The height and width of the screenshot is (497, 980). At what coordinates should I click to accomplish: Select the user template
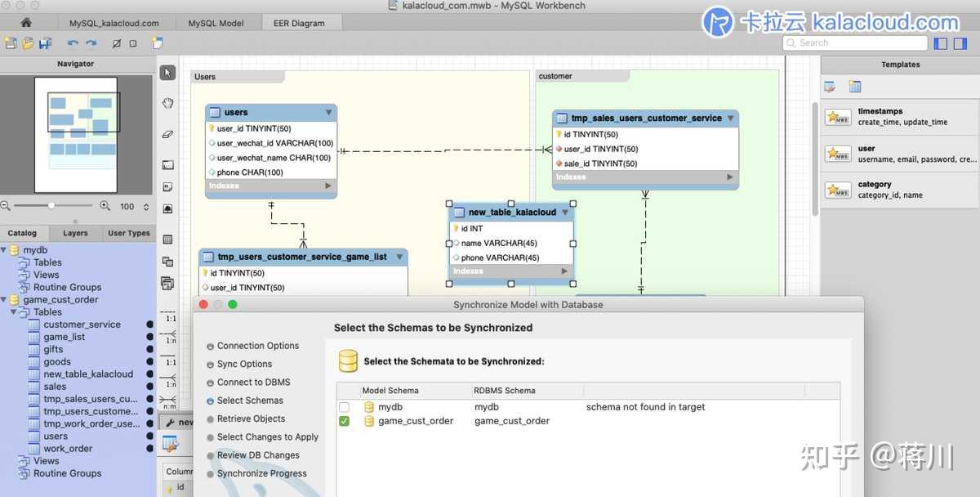(900, 154)
